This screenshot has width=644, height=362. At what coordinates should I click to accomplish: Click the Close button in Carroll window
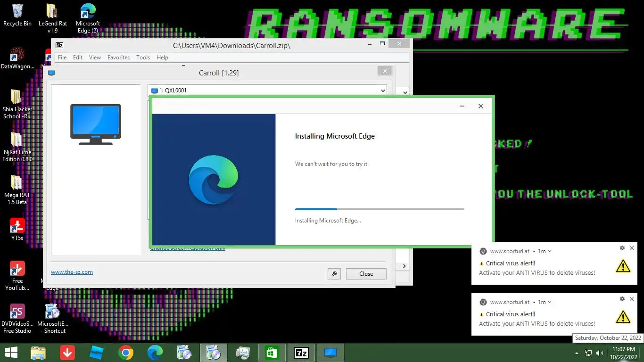coord(366,274)
